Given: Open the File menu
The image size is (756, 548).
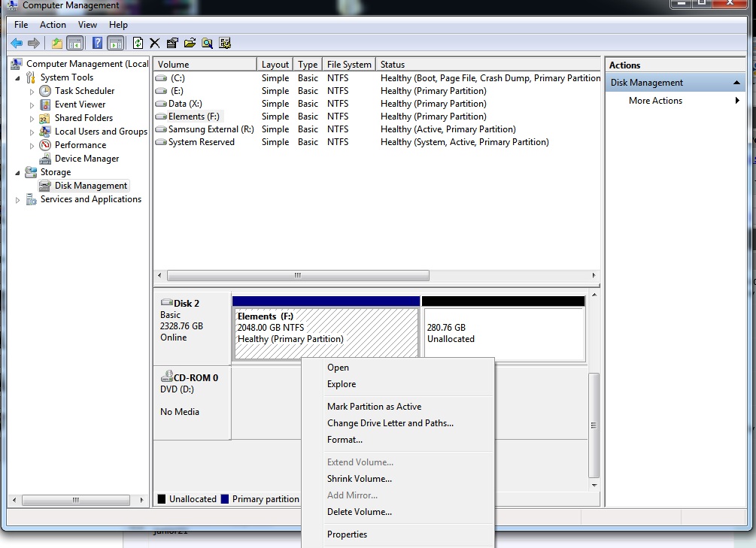Looking at the screenshot, I should (21, 25).
